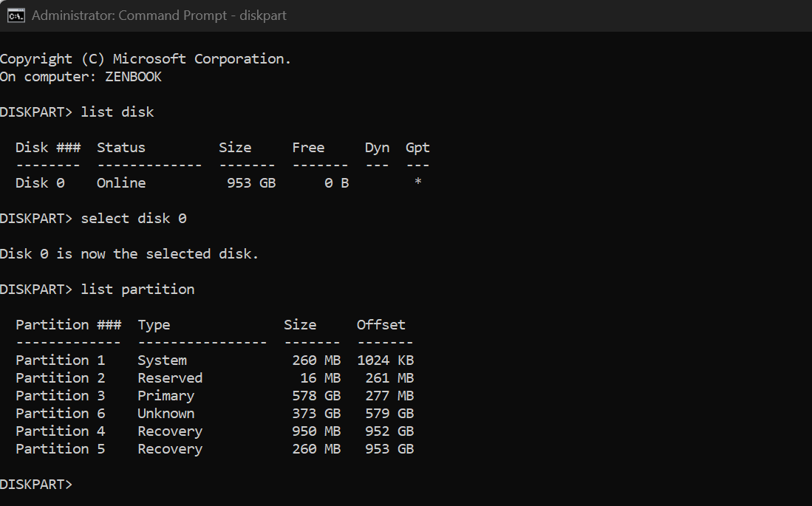Select the 'Partition 6' row label
Viewport: 812px width, 506px height.
[60, 413]
